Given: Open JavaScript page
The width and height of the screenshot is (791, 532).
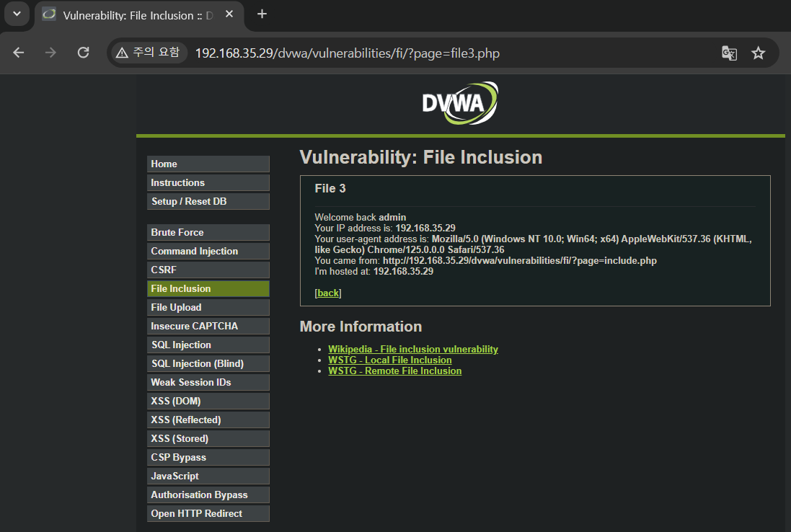Looking at the screenshot, I should 208,476.
